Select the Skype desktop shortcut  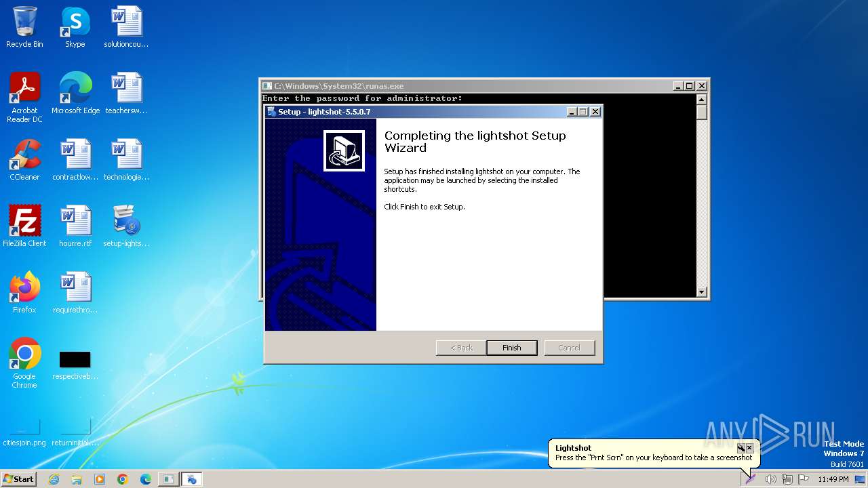(75, 27)
